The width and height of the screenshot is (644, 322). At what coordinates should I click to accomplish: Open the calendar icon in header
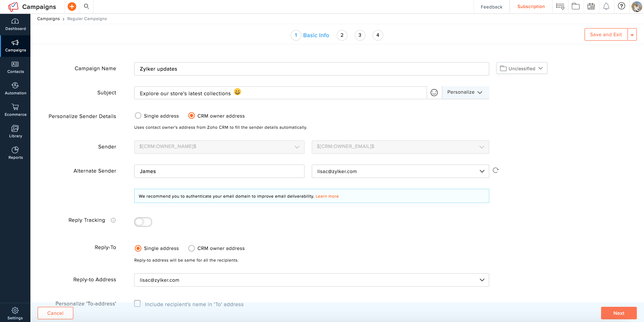[591, 6]
